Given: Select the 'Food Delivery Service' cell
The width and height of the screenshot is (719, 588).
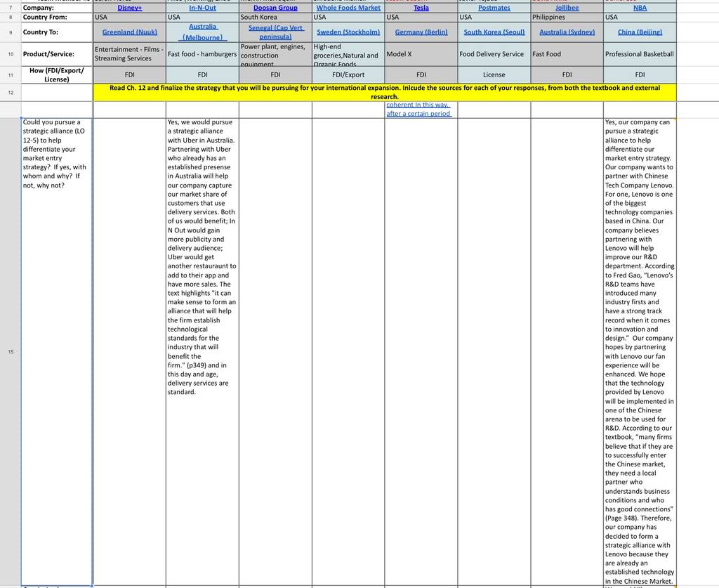Looking at the screenshot, I should pos(494,54).
